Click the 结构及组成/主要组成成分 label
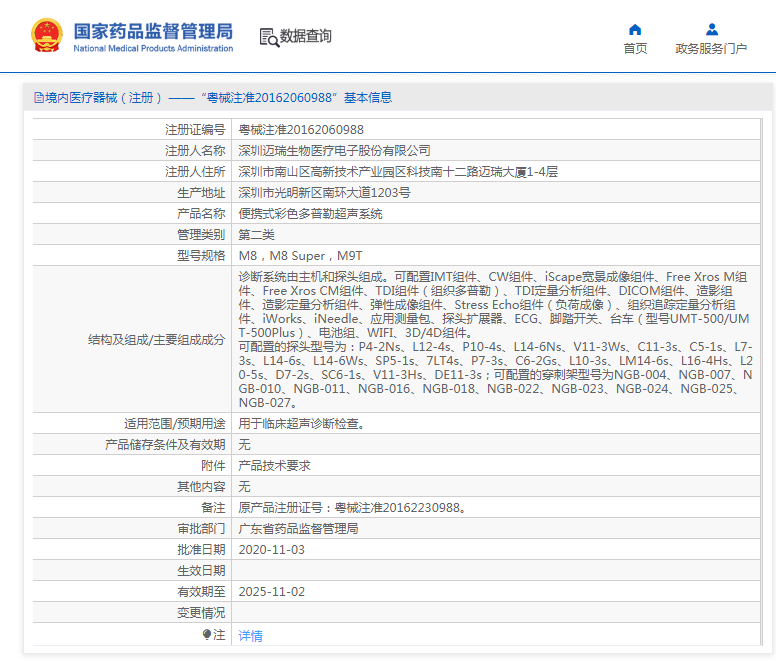Image resolution: width=776 pixels, height=661 pixels. point(156,340)
